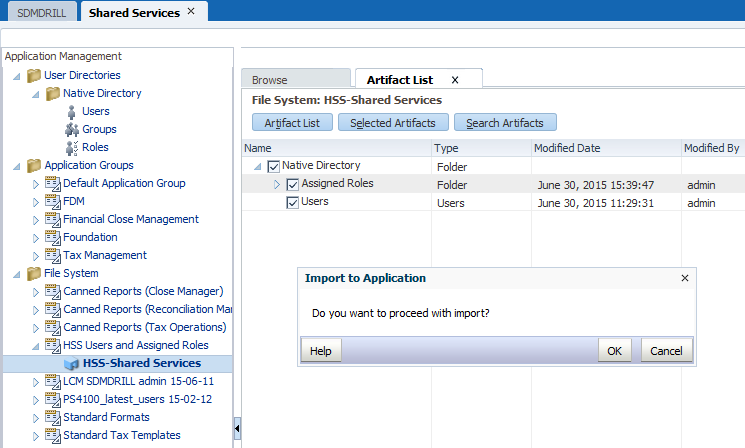Click the HSS-Shared Services node icon
The height and width of the screenshot is (448, 745).
point(71,364)
